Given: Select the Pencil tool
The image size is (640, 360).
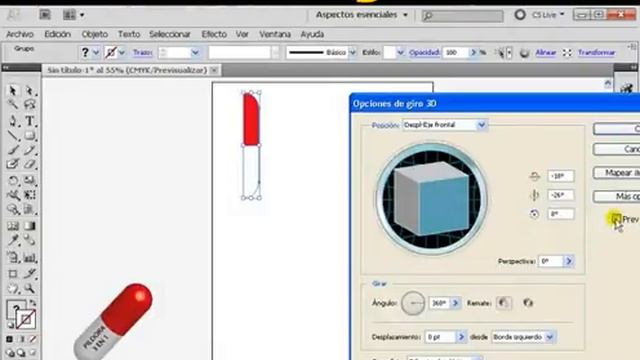Looking at the screenshot, I should [29, 150].
